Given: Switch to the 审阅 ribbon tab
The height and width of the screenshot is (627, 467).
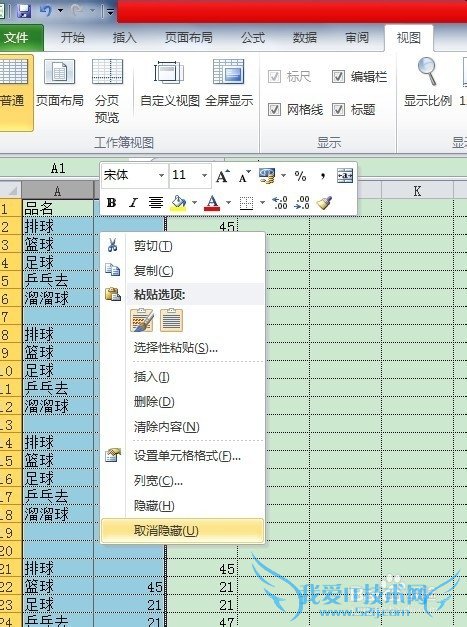Looking at the screenshot, I should (x=357, y=38).
